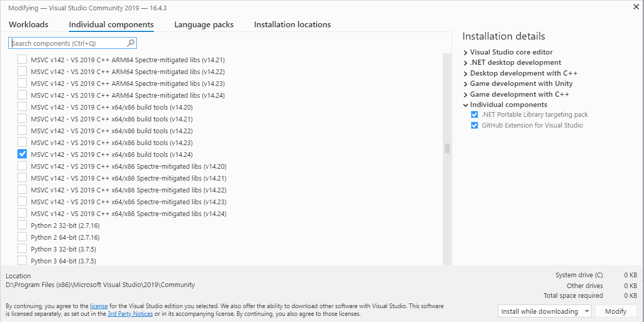Check Python 3 64-bit (3.7.5)
Screen dimensions: 644x322
[x=22, y=261]
